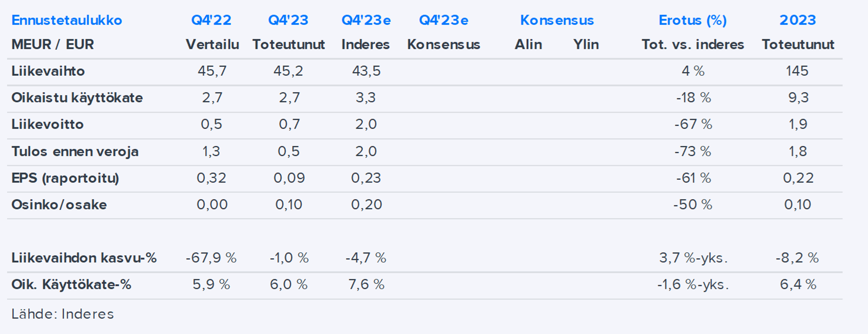The width and height of the screenshot is (868, 334).
Task: Select the Liikevaihdon kasvu-% row label
Action: [x=84, y=258]
